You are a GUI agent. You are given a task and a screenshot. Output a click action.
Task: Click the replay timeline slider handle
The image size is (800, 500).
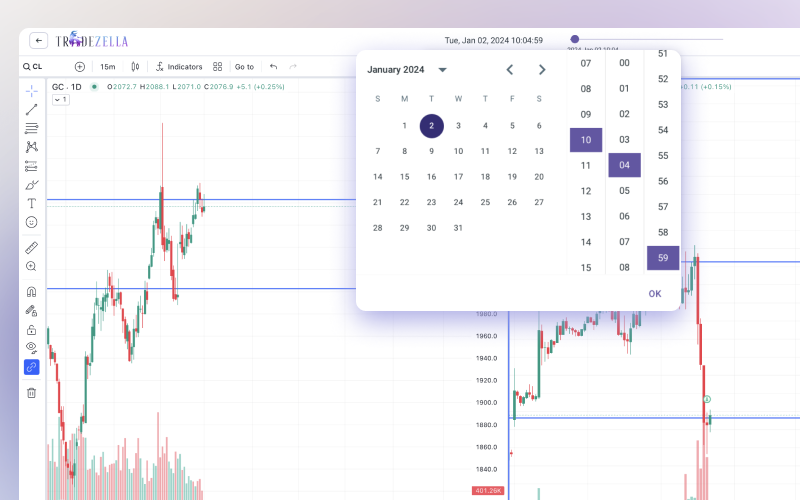pos(574,39)
